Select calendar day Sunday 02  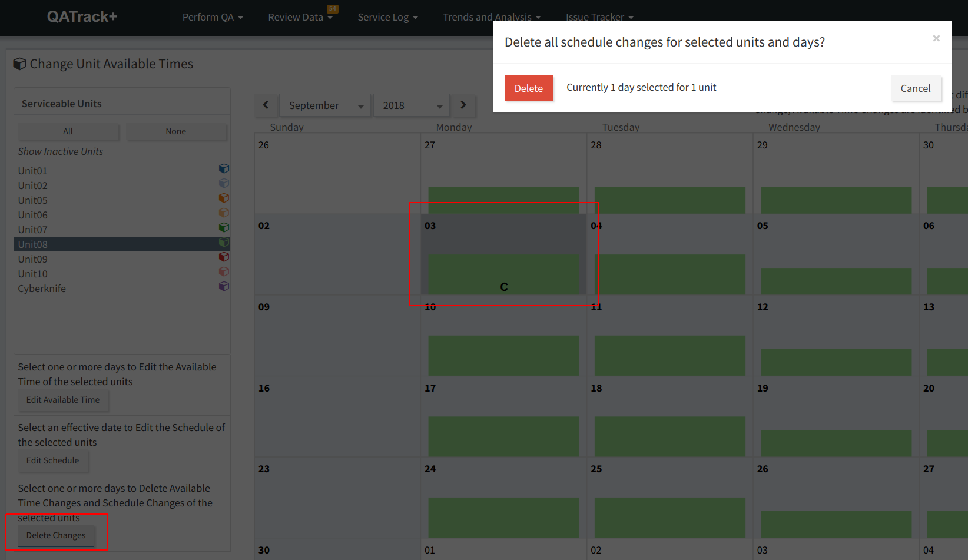[337, 254]
